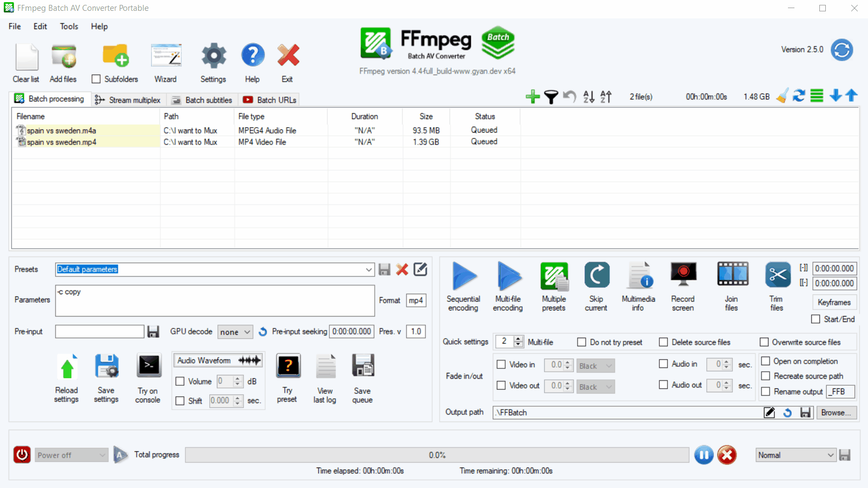Enable Open on completion

[x=766, y=361]
